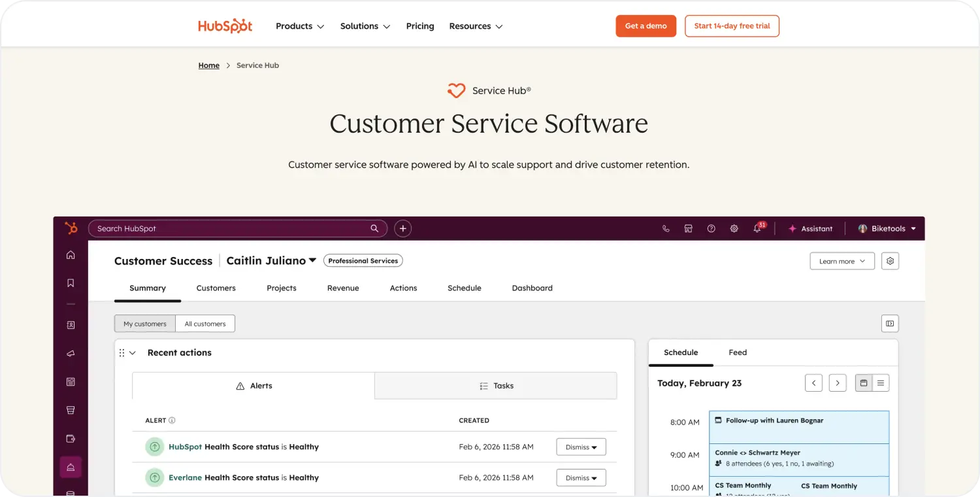Open the Schedule tab in the top navigation
Screen dimensions: 980x497
(465, 288)
